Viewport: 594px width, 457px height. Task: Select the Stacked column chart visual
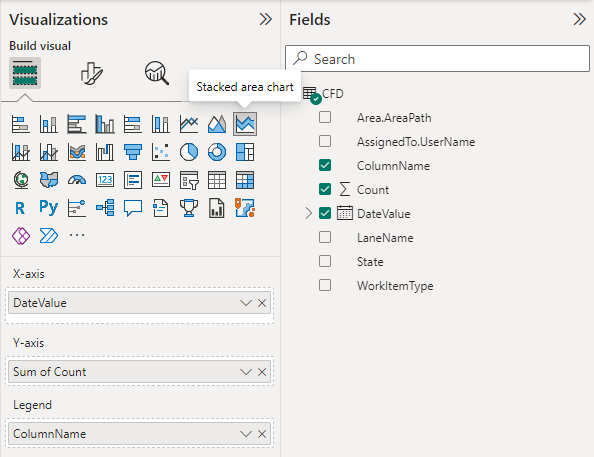(x=48, y=124)
